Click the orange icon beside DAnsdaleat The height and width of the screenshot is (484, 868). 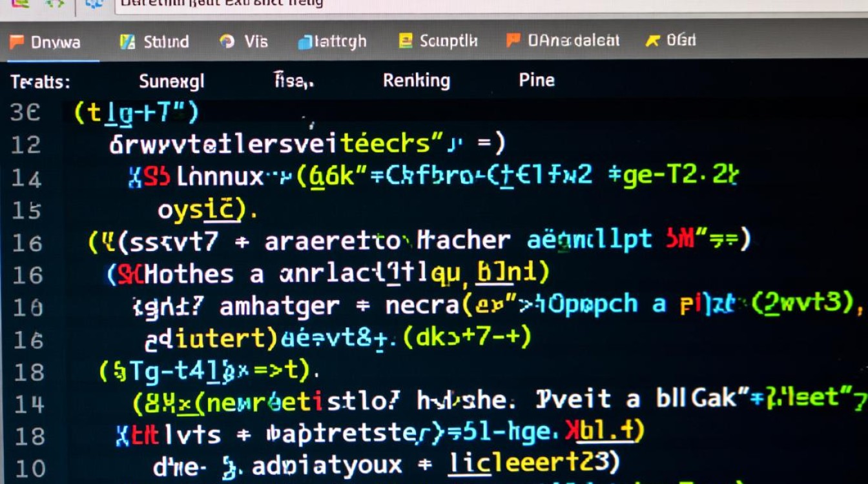click(x=513, y=41)
